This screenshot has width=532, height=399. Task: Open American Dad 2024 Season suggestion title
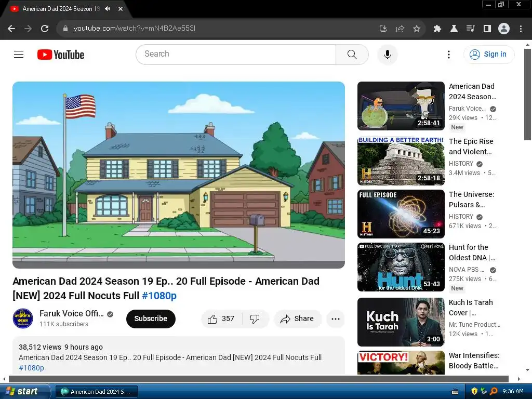coord(472,91)
